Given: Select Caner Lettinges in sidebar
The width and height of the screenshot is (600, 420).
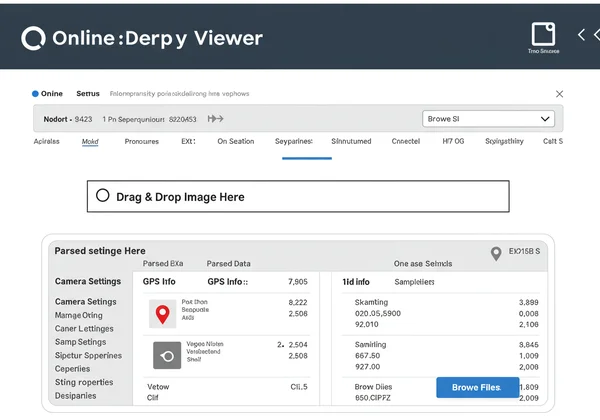Looking at the screenshot, I should pos(84,329).
